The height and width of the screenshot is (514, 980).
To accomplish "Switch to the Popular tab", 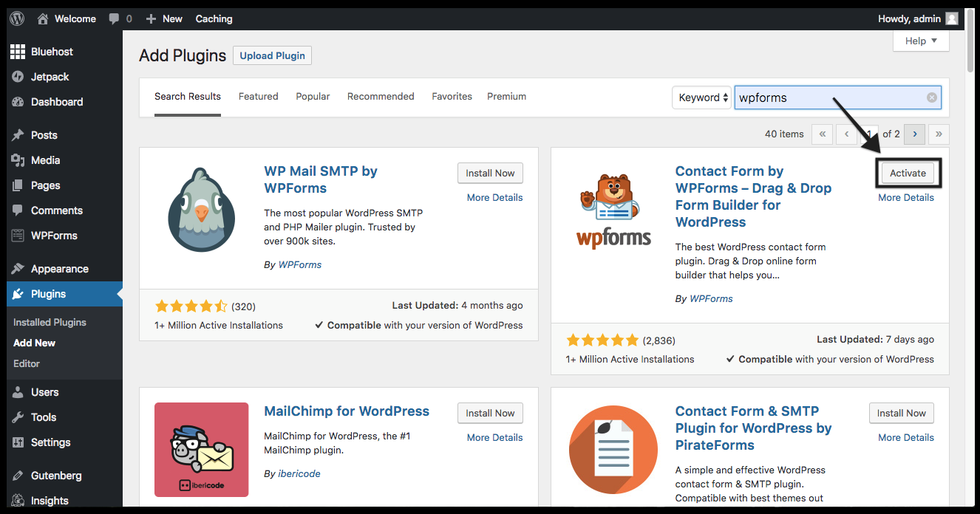I will coord(313,97).
